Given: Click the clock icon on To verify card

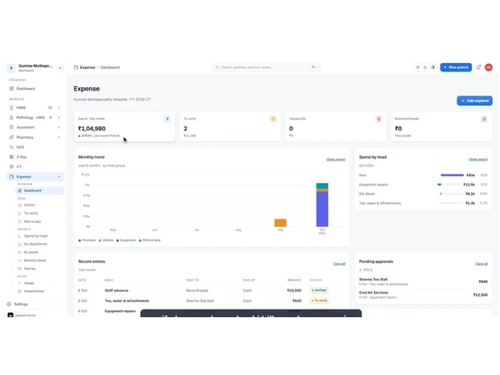Looking at the screenshot, I should (273, 119).
